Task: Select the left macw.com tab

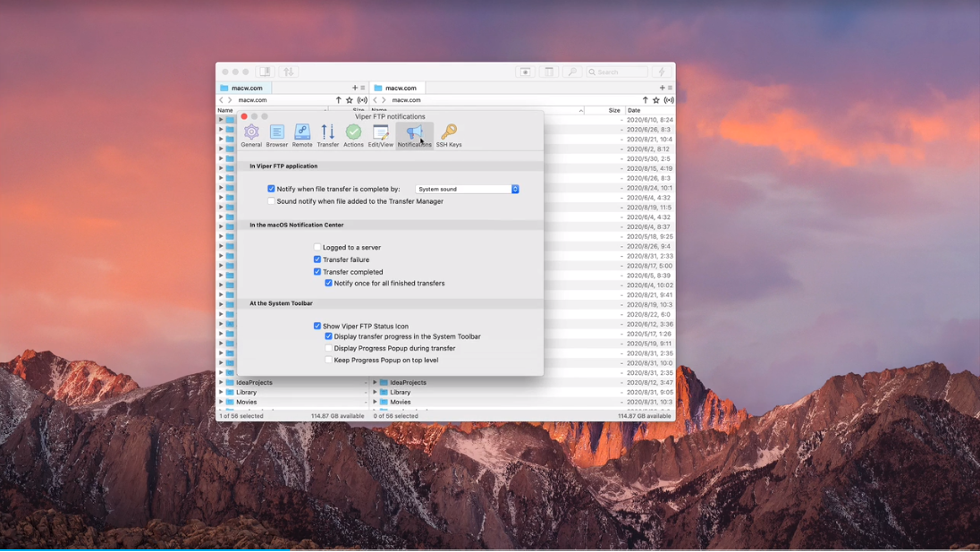Action: (x=247, y=88)
